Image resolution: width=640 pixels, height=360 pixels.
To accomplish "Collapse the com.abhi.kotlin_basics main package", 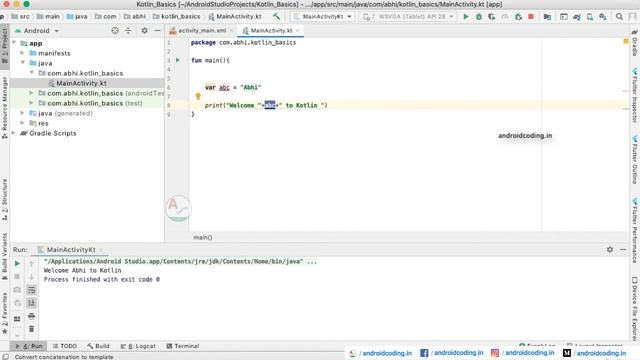I will 32,73.
